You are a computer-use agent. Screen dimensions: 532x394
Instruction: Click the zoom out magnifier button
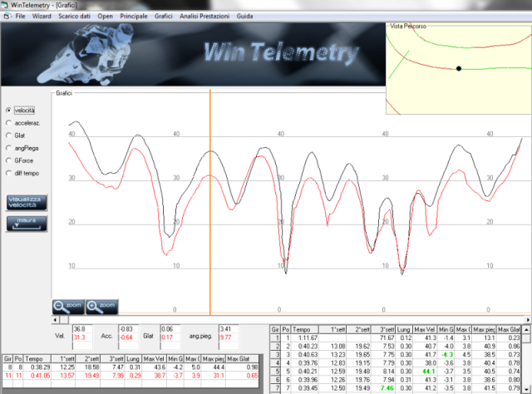68,307
